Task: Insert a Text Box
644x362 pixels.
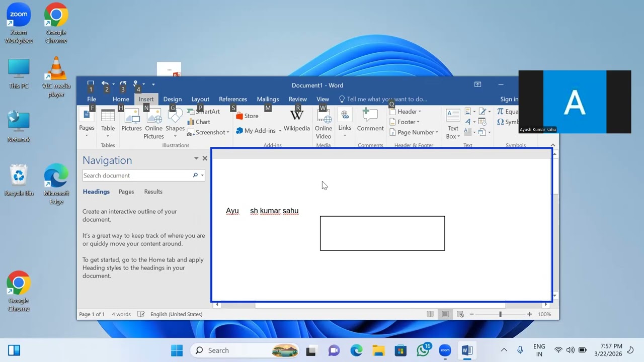Action: 453,124
